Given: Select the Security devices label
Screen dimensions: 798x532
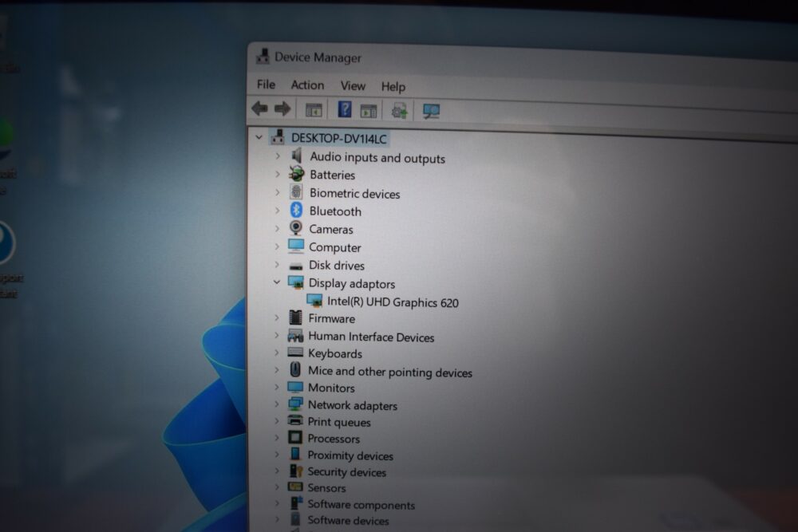Looking at the screenshot, I should (346, 472).
